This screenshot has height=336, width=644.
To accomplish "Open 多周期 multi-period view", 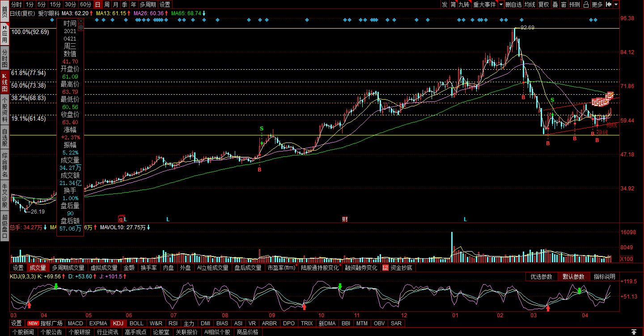I will (x=148, y=4).
